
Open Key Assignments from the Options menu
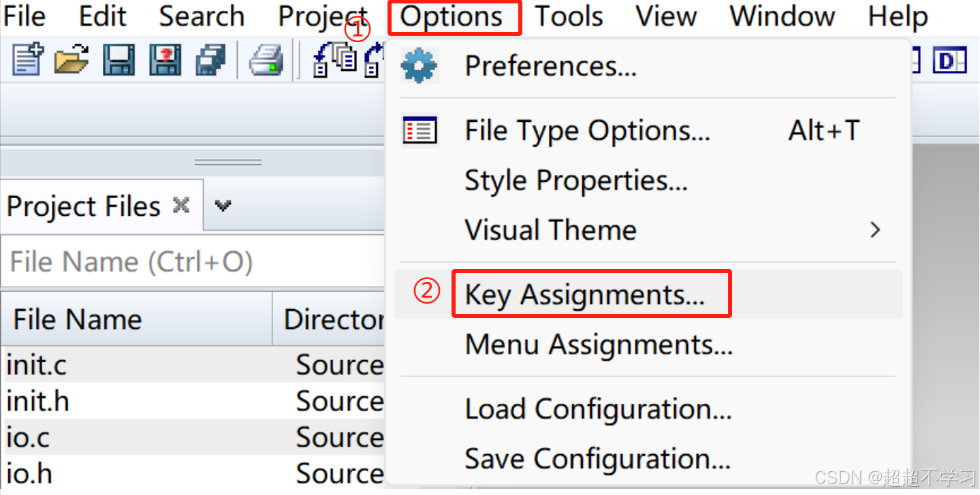tap(584, 295)
